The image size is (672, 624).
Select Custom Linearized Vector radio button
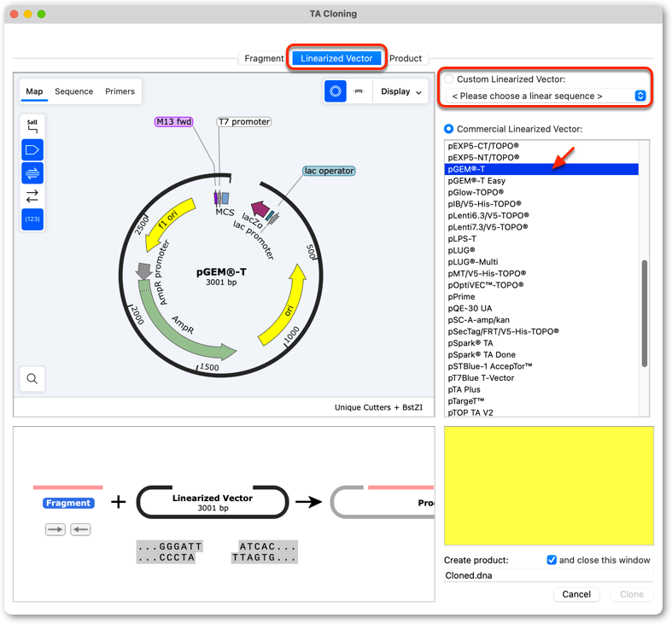click(x=449, y=79)
